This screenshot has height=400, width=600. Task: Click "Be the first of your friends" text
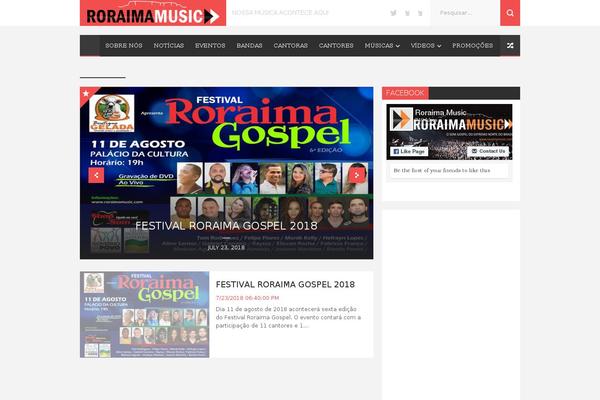pos(442,170)
